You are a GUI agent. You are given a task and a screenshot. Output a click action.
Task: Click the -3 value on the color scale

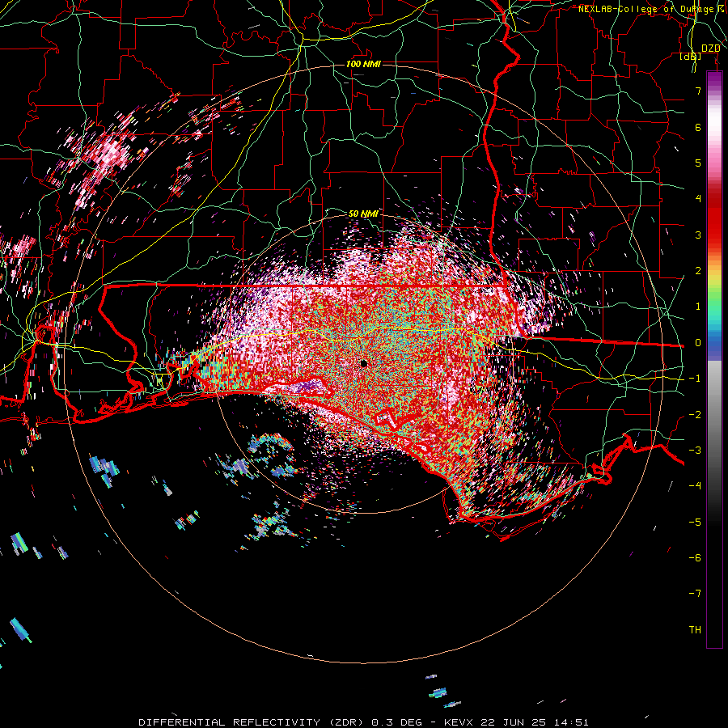click(695, 451)
